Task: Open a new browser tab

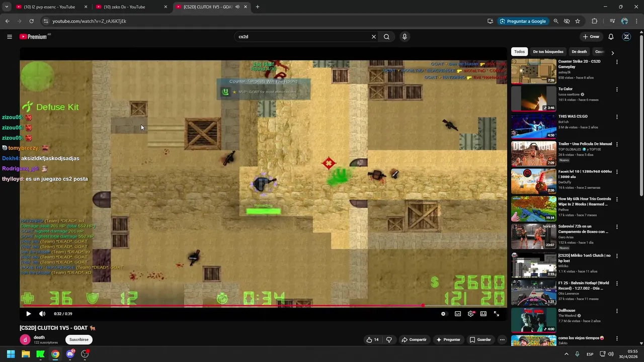Action: [x=257, y=7]
